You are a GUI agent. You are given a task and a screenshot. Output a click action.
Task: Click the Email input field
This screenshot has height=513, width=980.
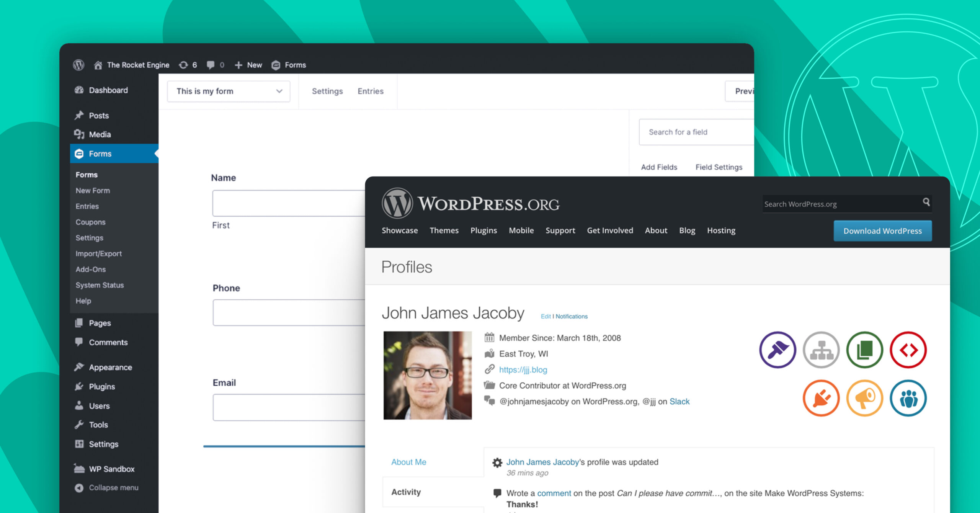point(289,407)
